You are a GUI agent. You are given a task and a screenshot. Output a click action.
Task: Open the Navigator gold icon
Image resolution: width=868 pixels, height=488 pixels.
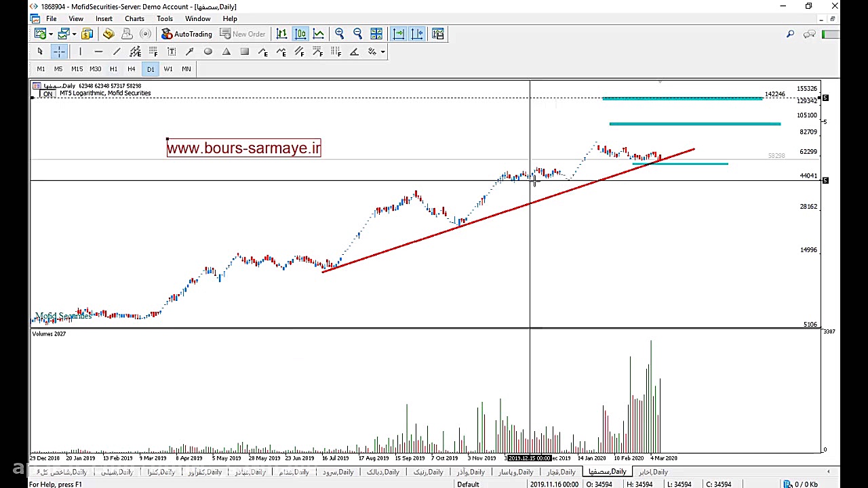(x=108, y=34)
